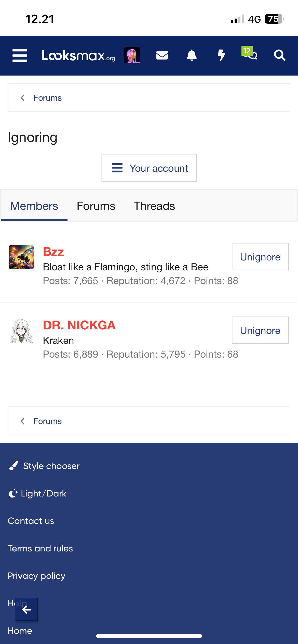
Task: Open chat icon with 12 badge
Action: [x=250, y=54]
